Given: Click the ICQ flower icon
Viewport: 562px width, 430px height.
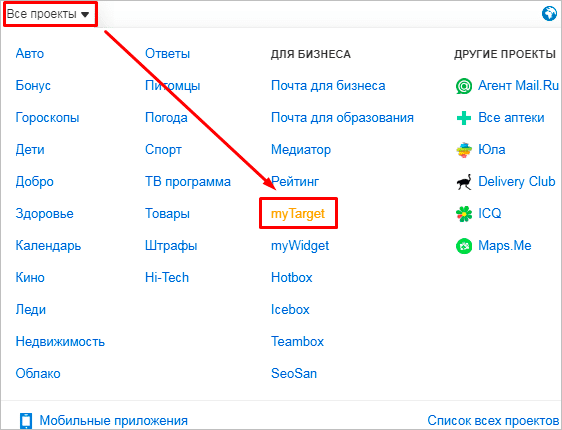Looking at the screenshot, I should pyautogui.click(x=464, y=214).
